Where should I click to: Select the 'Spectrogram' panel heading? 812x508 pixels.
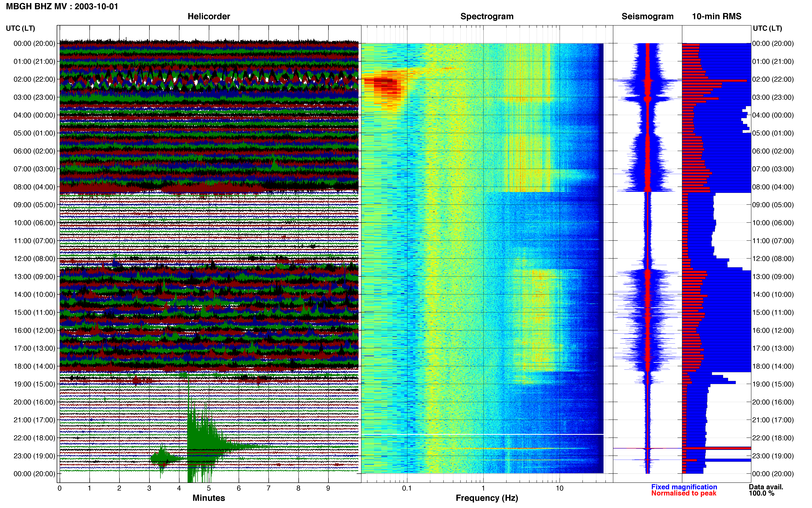pos(487,16)
